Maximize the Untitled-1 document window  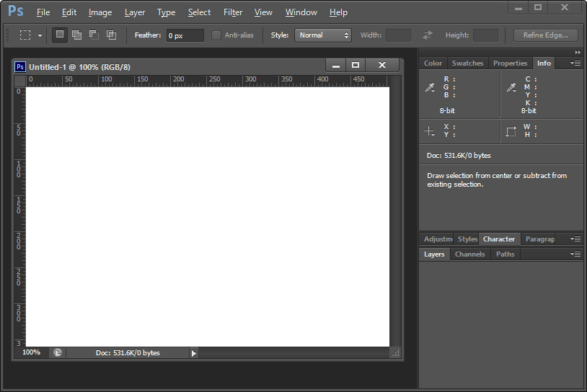(x=356, y=66)
